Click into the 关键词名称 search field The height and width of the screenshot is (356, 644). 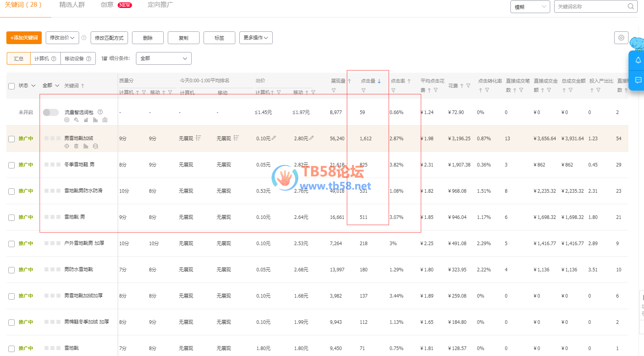coord(590,7)
